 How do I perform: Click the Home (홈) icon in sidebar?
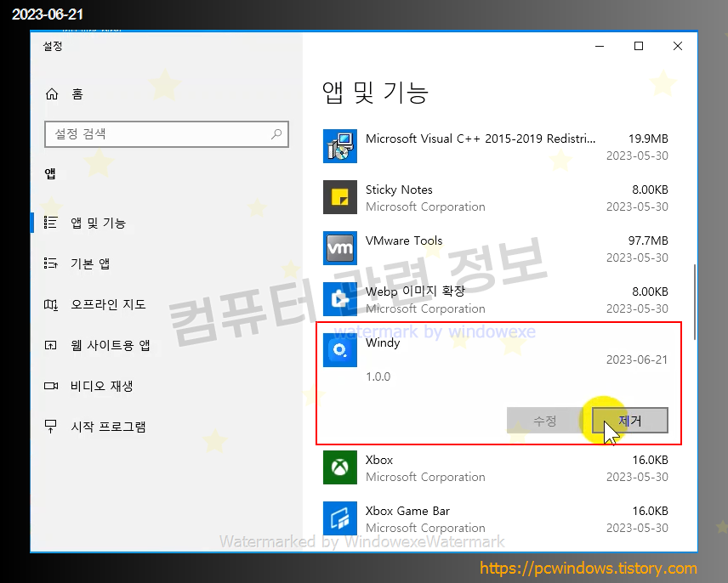(52, 94)
